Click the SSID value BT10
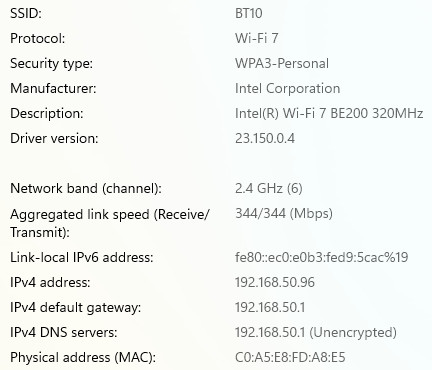The image size is (432, 370). (249, 13)
